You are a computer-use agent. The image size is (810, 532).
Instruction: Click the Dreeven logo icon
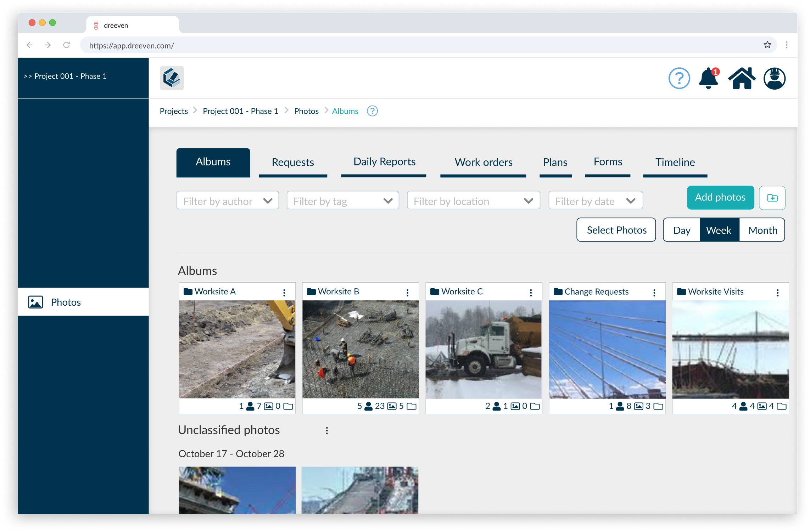tap(172, 78)
